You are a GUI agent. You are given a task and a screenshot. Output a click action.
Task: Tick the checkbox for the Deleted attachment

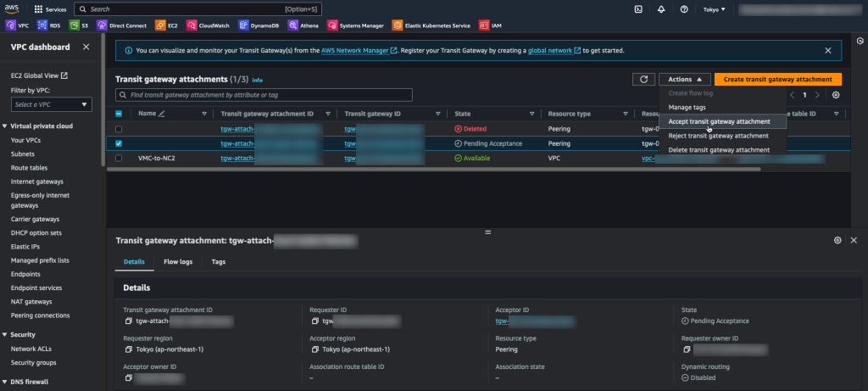click(119, 129)
